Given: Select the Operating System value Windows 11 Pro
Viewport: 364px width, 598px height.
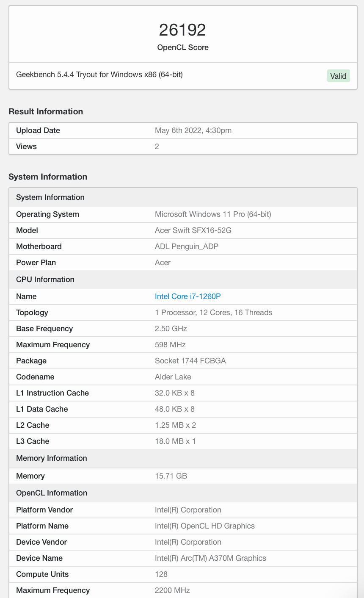Looking at the screenshot, I should 213,214.
